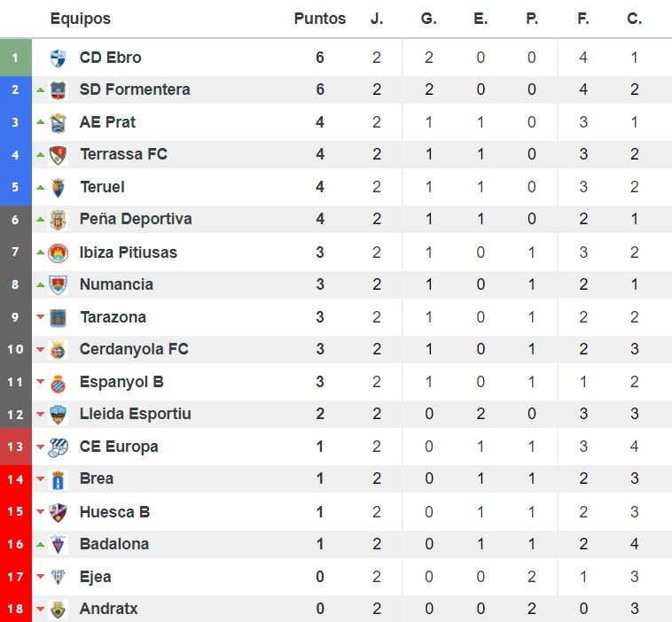Click the CD Ebro team crest
672x622 pixels.
(58, 58)
